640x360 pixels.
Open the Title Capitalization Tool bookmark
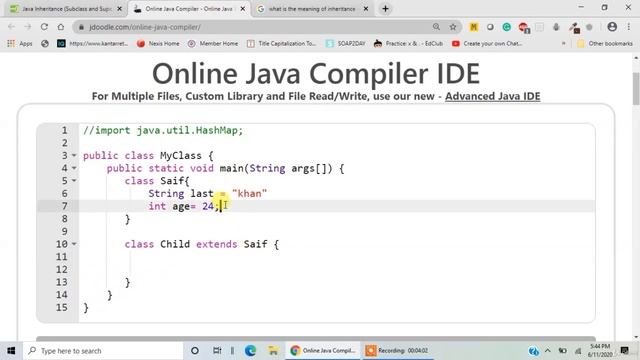click(282, 43)
